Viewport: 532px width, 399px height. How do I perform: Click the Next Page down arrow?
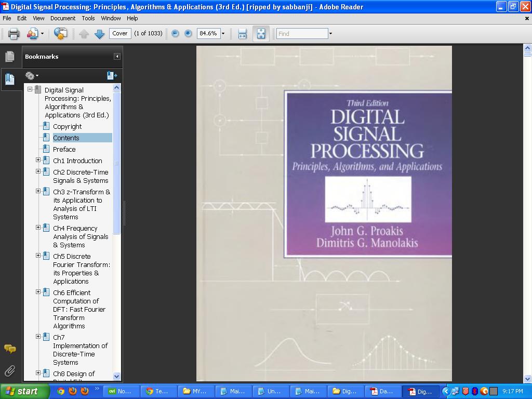coord(99,33)
